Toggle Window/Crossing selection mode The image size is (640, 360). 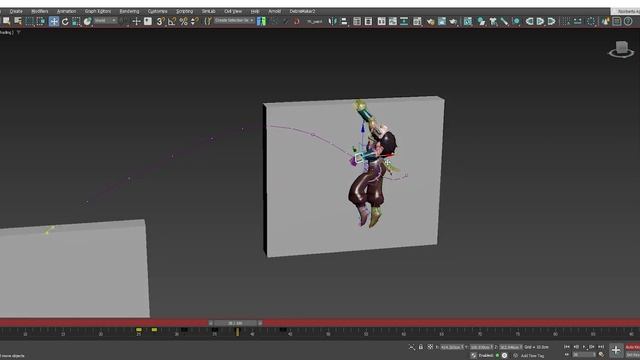point(41,21)
